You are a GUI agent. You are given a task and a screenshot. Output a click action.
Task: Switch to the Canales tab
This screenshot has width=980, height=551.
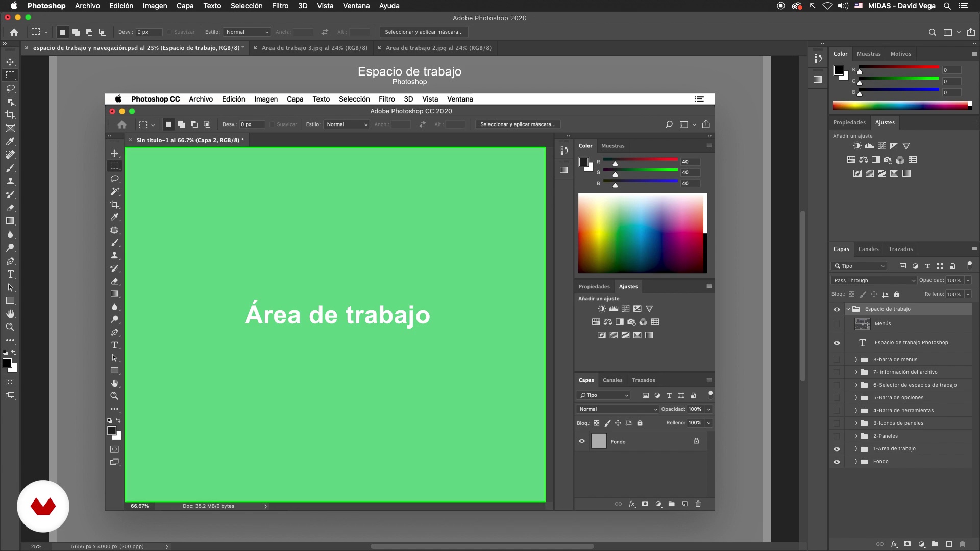(868, 249)
